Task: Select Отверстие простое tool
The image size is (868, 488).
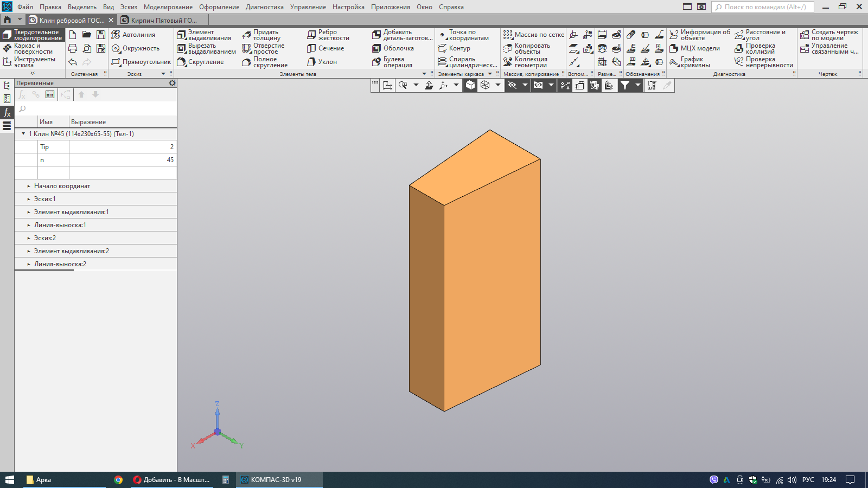Action: pyautogui.click(x=263, y=48)
